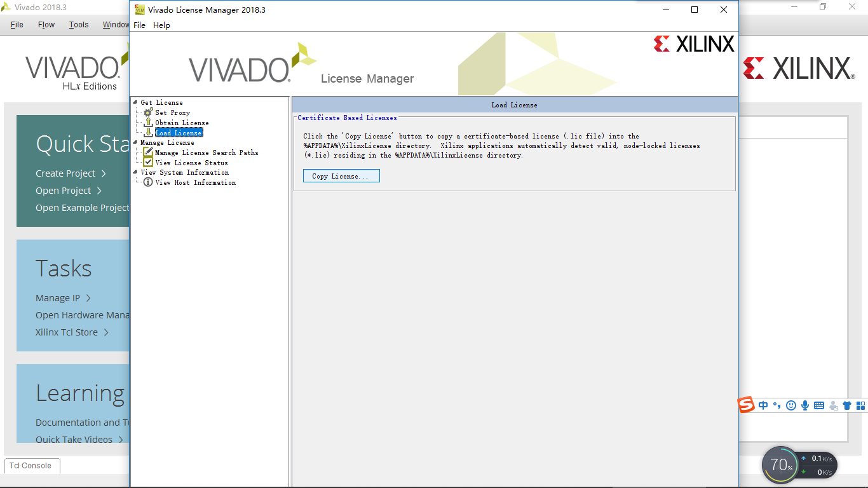Open the File menu in License Manager
868x488 pixels.
(139, 25)
